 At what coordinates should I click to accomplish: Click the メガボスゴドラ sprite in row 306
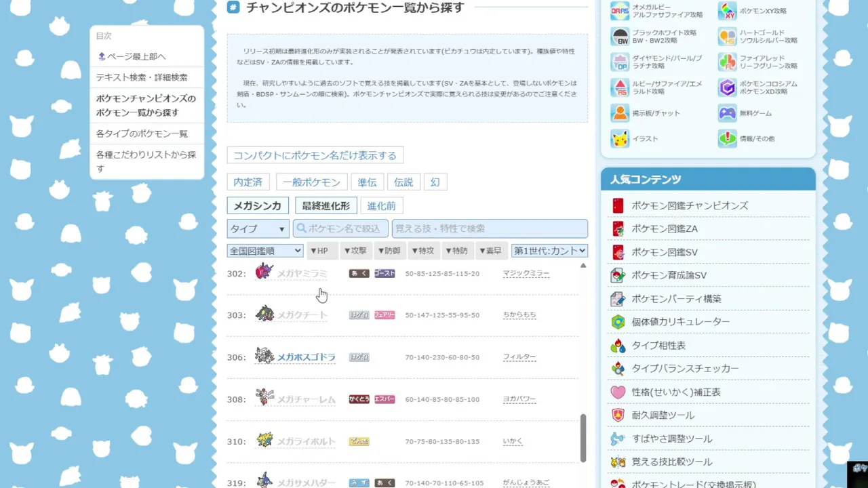coord(264,356)
